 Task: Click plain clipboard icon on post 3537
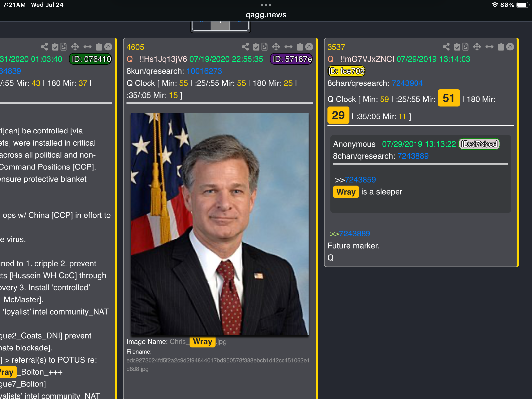[x=501, y=47]
